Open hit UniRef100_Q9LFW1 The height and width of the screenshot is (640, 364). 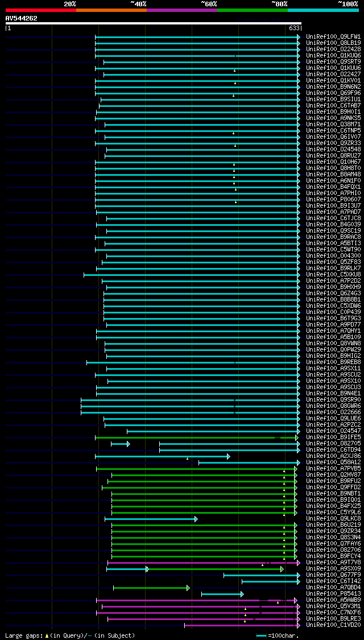pos(333,37)
